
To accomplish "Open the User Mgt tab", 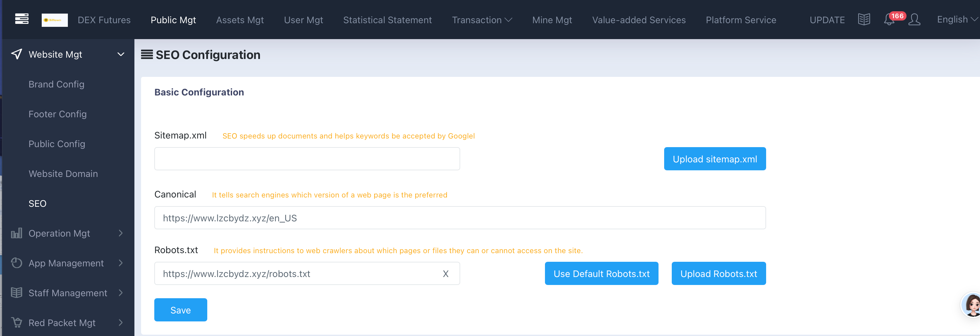I will 303,20.
